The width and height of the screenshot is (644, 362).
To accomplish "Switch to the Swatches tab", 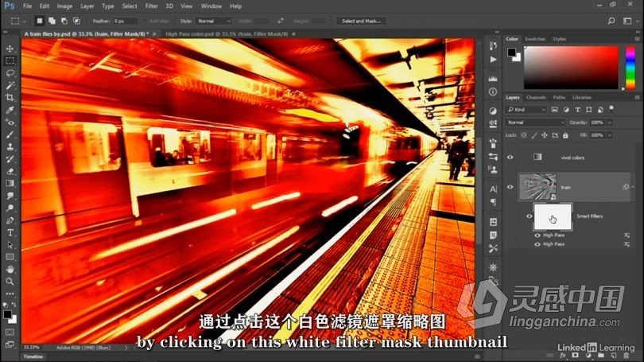I will (535, 39).
